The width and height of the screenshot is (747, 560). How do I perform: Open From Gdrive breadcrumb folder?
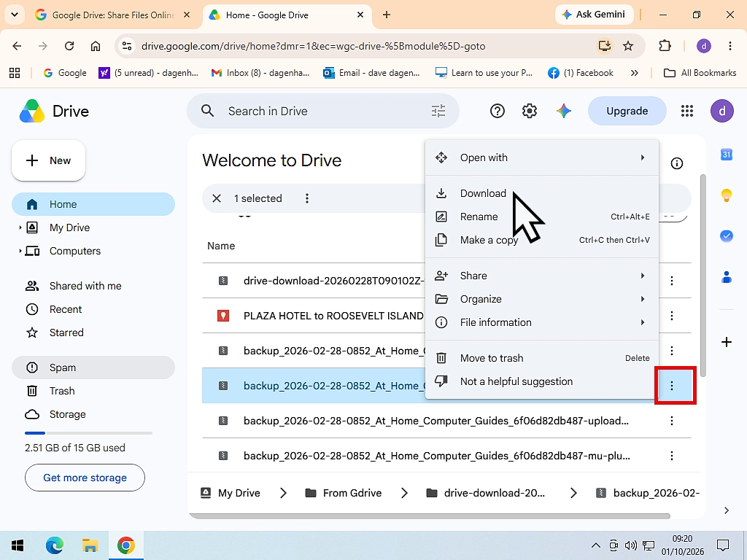point(343,493)
